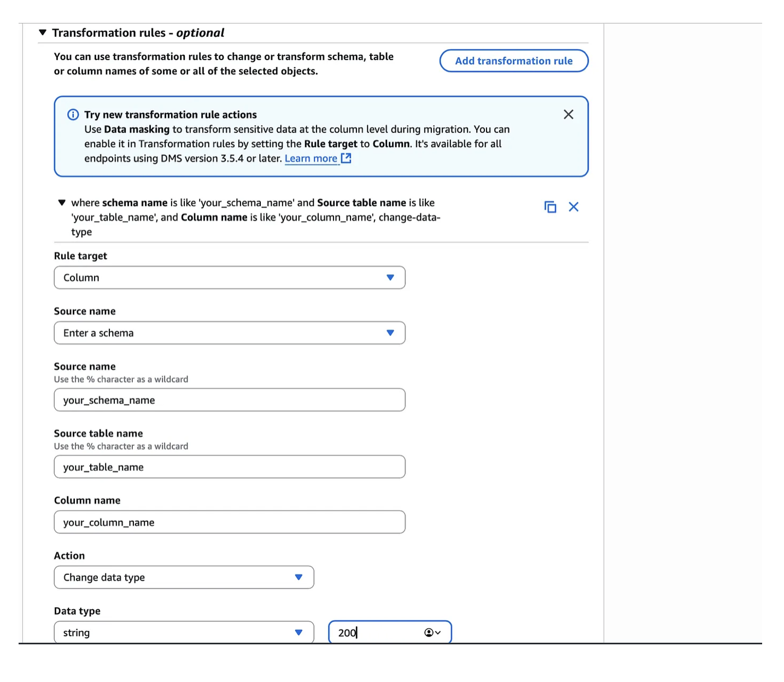Select the your_table_name text field
The width and height of the screenshot is (784, 682).
tap(229, 467)
